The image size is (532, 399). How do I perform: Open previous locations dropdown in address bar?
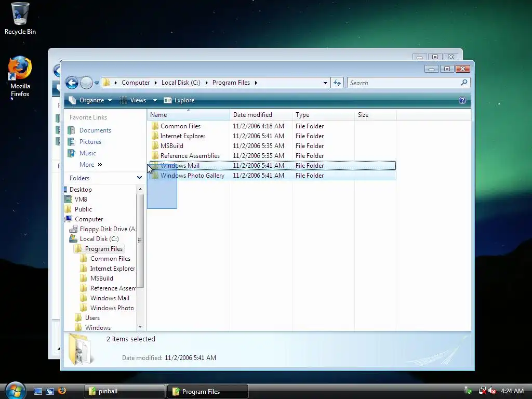coord(325,83)
